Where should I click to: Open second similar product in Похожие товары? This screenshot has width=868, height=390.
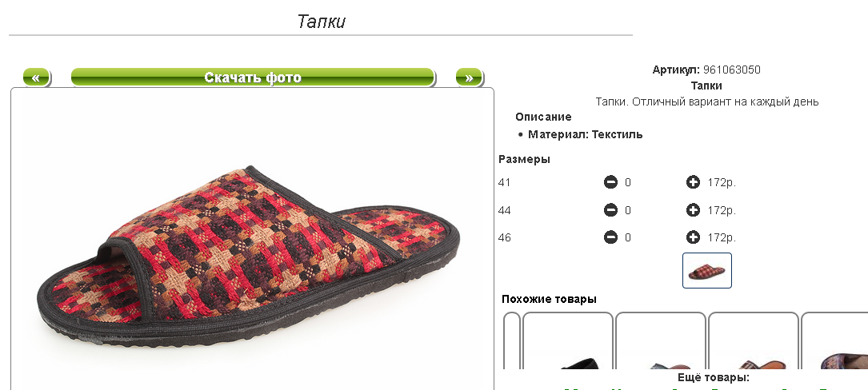[661, 340]
